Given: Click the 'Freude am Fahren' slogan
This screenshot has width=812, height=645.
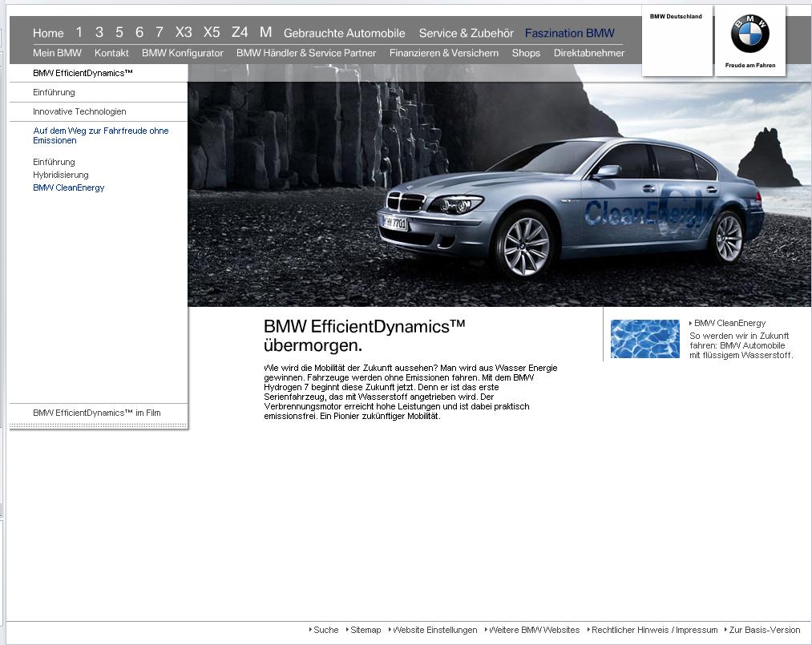Looking at the screenshot, I should (749, 65).
